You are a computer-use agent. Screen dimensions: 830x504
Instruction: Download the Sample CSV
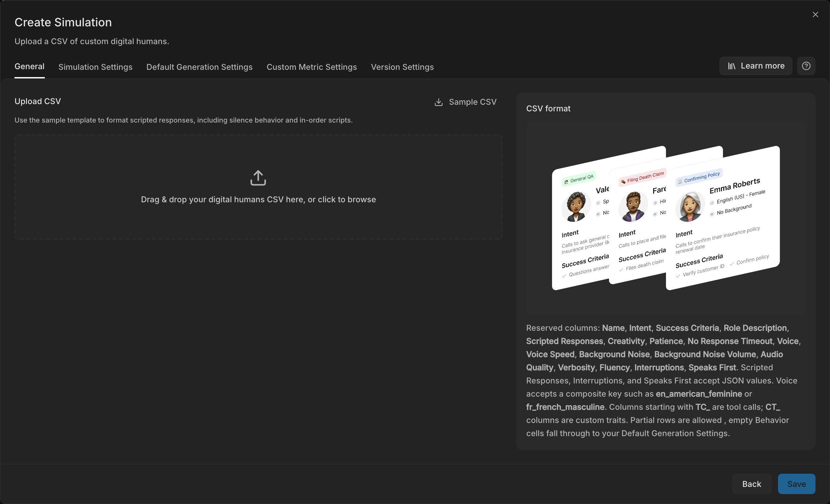[x=465, y=102]
